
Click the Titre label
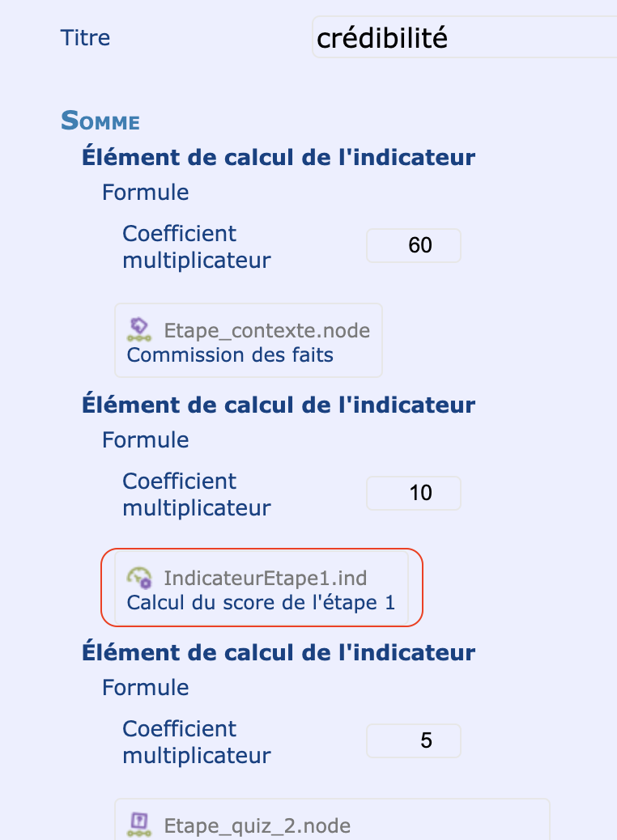pyautogui.click(x=85, y=37)
